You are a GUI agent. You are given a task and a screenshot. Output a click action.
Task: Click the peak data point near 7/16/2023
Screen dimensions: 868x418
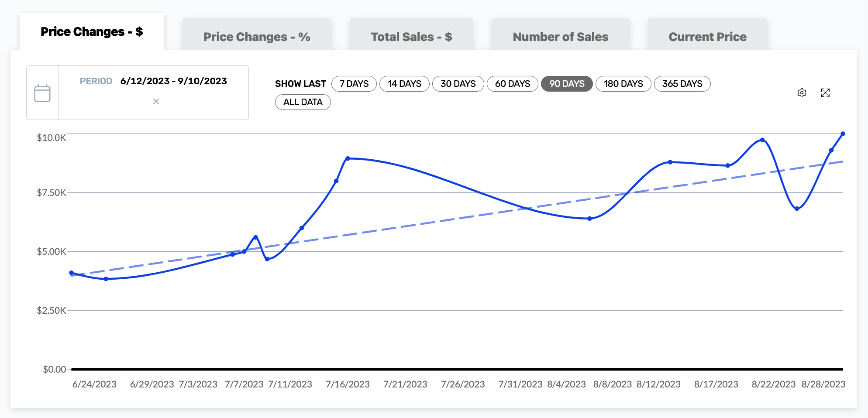point(348,158)
